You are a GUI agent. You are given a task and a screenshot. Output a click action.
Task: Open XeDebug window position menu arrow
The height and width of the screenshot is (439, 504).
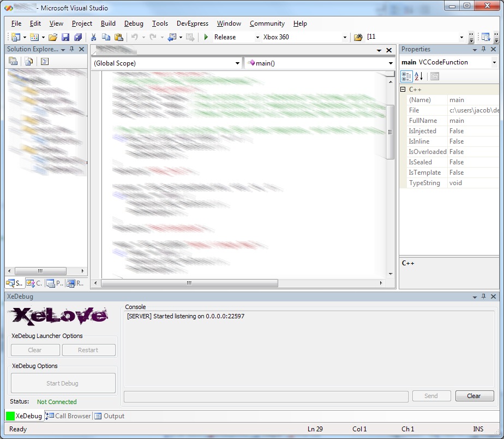(475, 297)
